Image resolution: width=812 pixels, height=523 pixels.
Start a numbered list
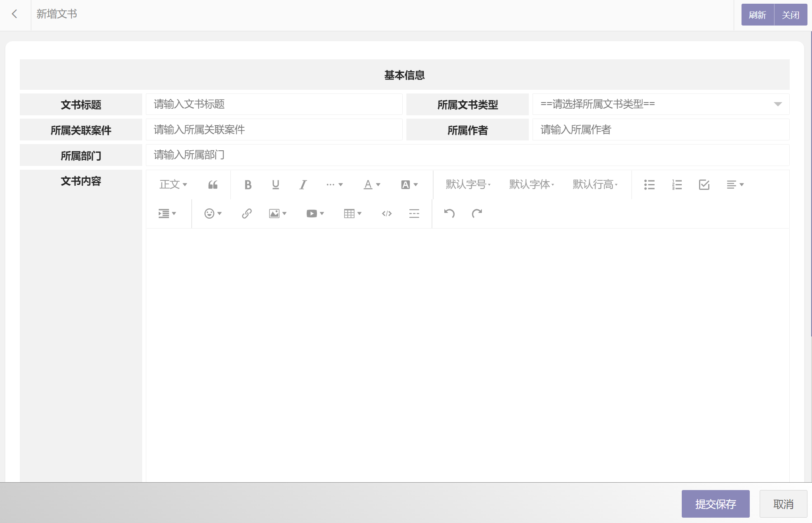(676, 184)
